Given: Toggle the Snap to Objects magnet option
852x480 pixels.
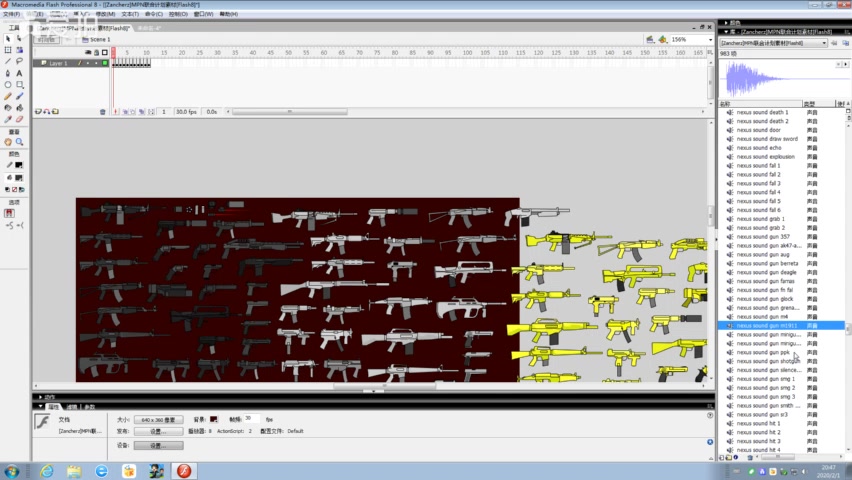Looking at the screenshot, I should tap(9, 213).
